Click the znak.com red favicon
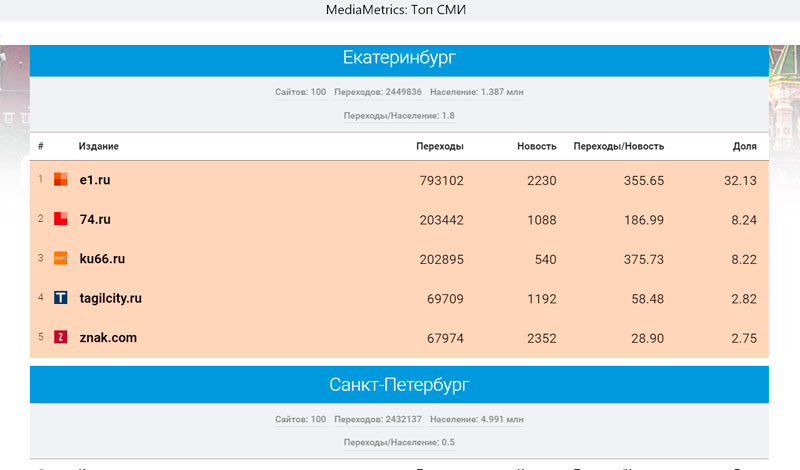 61,337
